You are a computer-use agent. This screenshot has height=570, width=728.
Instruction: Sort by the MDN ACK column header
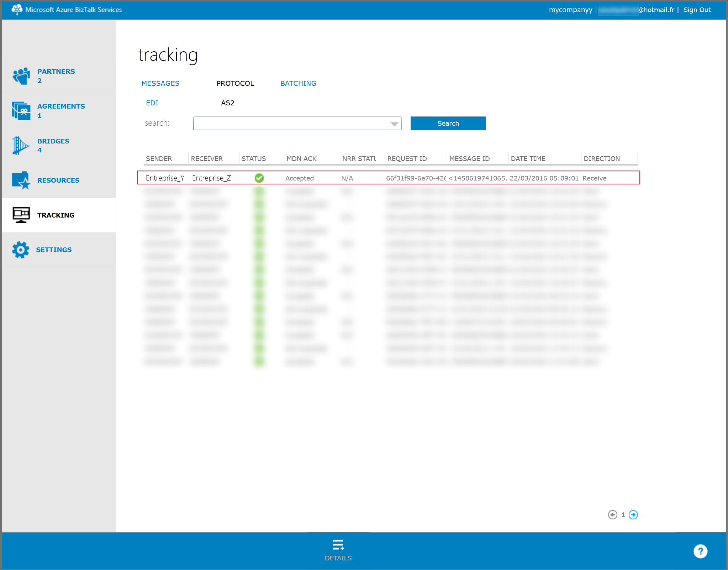pos(302,158)
